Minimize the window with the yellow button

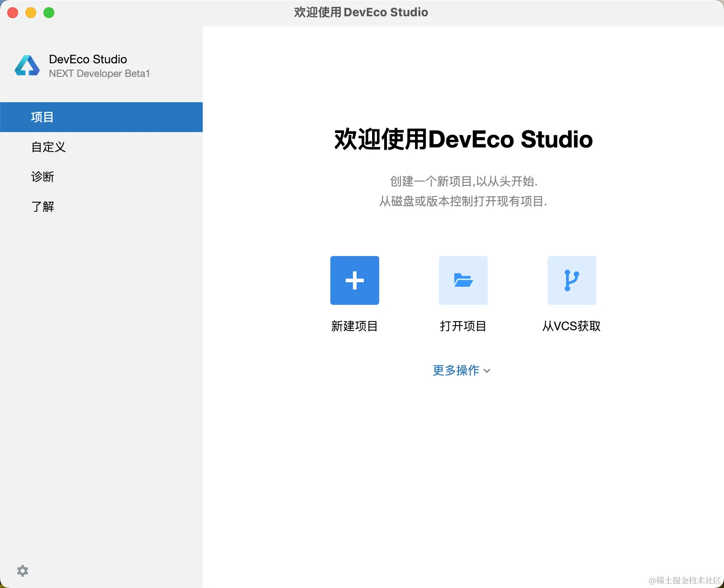(31, 13)
